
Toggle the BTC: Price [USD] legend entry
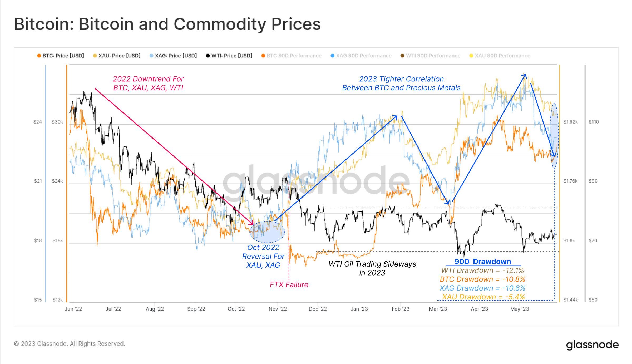[x=61, y=56]
